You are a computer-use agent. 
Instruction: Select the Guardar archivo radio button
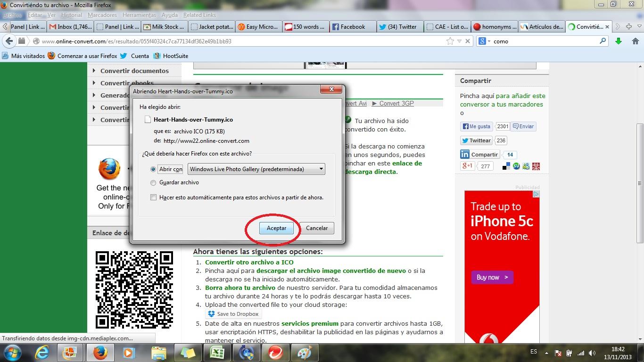153,183
